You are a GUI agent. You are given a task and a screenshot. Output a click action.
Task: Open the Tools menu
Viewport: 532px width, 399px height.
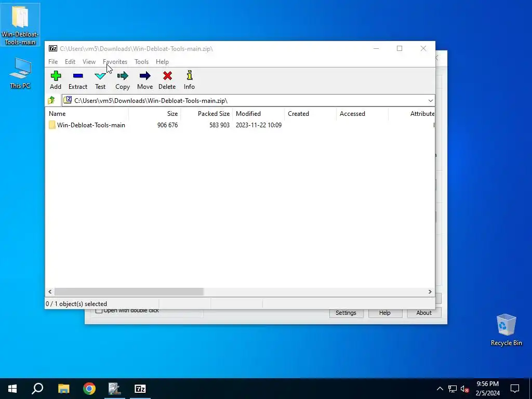(141, 62)
